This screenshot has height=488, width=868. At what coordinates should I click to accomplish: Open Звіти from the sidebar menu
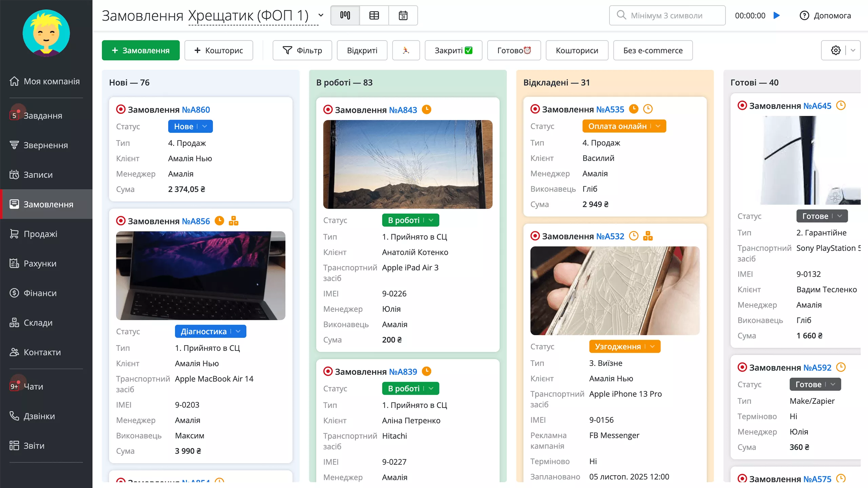tap(34, 445)
